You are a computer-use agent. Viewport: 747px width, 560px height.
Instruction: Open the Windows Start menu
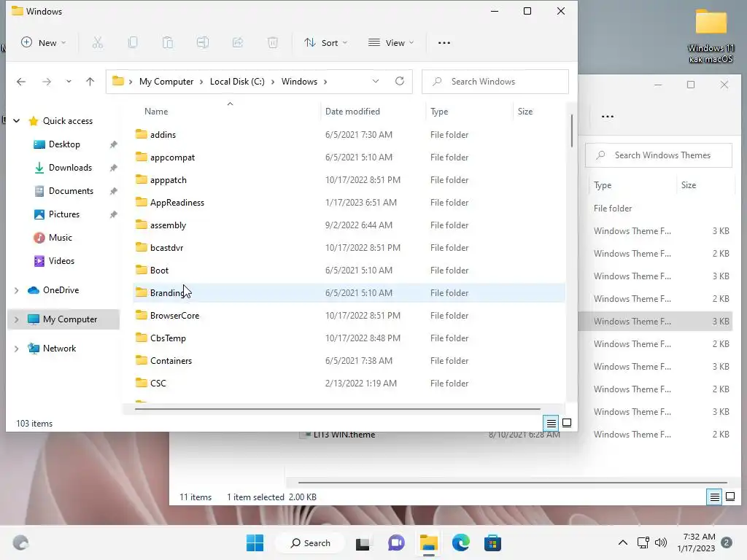coord(255,542)
